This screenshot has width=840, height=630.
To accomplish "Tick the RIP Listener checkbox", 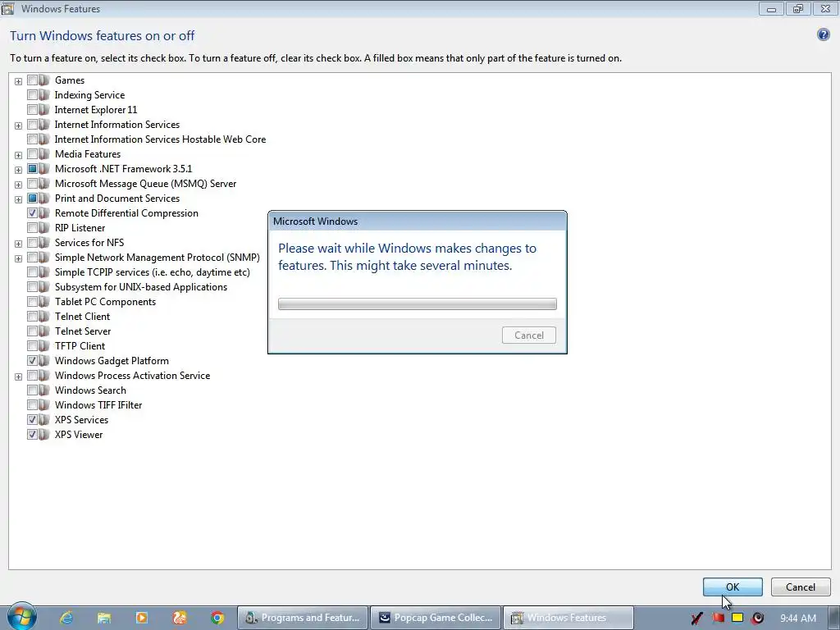I will [x=32, y=228].
